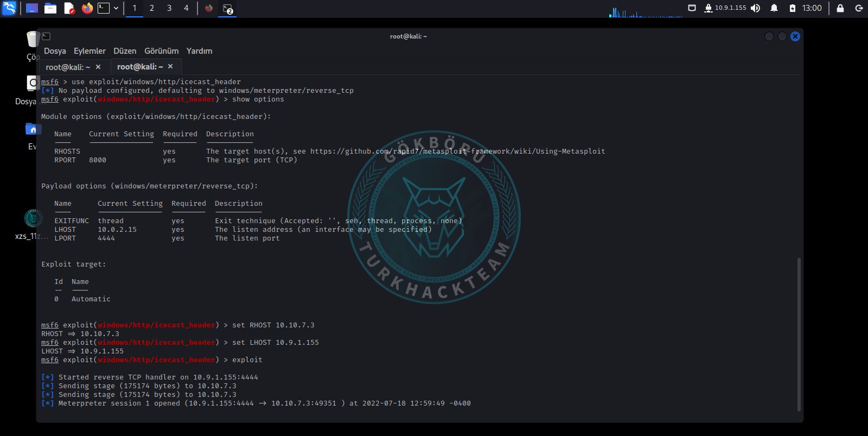Image resolution: width=868 pixels, height=436 pixels.
Task: Click the 'Automatic' exploit target name
Action: click(91, 299)
